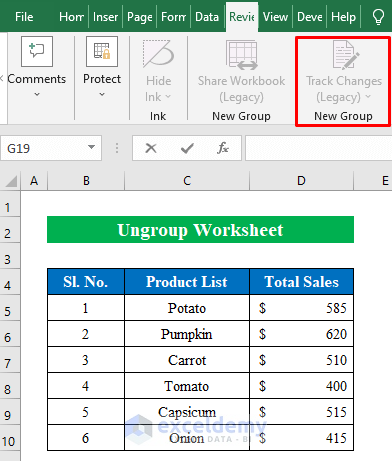
Task: Click the Insert Function fx button
Action: click(x=223, y=148)
